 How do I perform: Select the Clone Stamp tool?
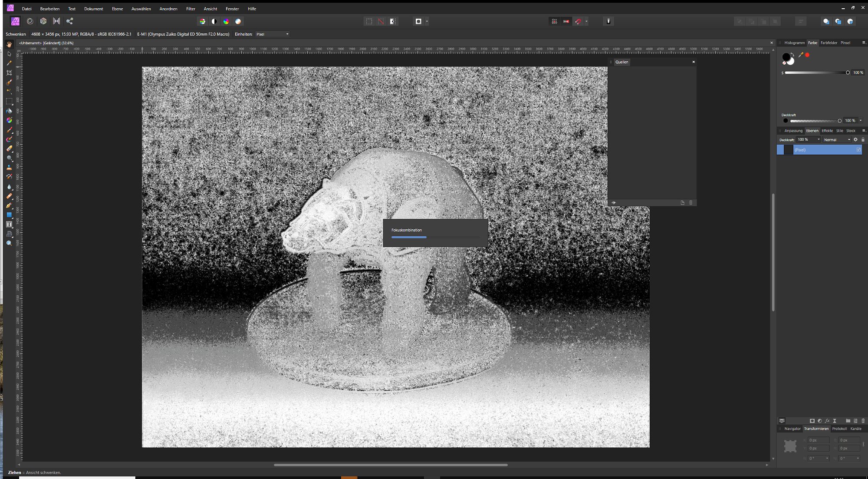(x=9, y=167)
